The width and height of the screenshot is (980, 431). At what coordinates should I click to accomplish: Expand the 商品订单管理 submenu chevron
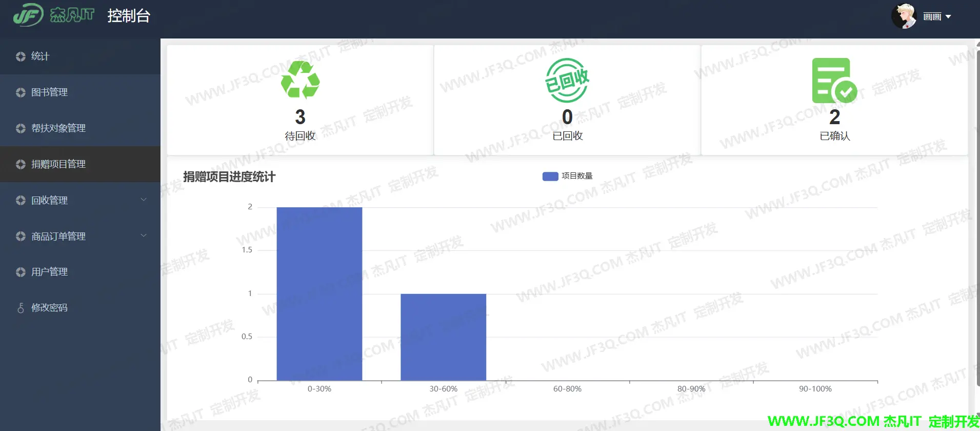[144, 236]
